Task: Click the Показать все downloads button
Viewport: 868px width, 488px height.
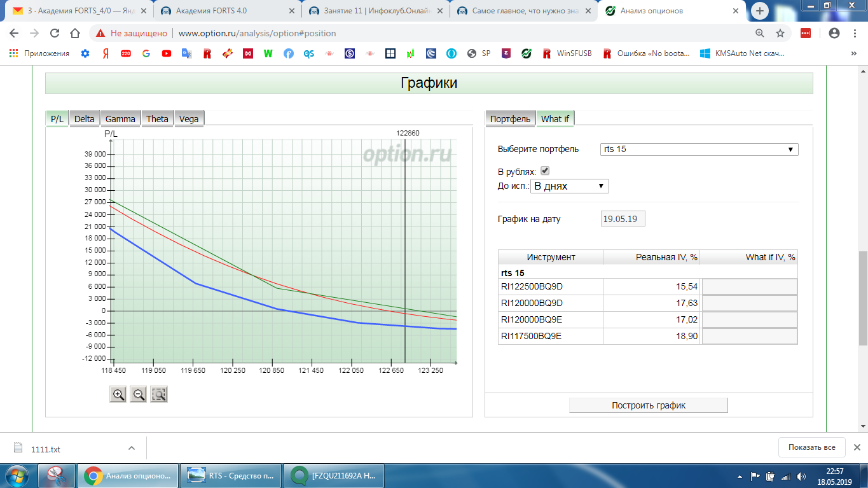Action: tap(811, 447)
